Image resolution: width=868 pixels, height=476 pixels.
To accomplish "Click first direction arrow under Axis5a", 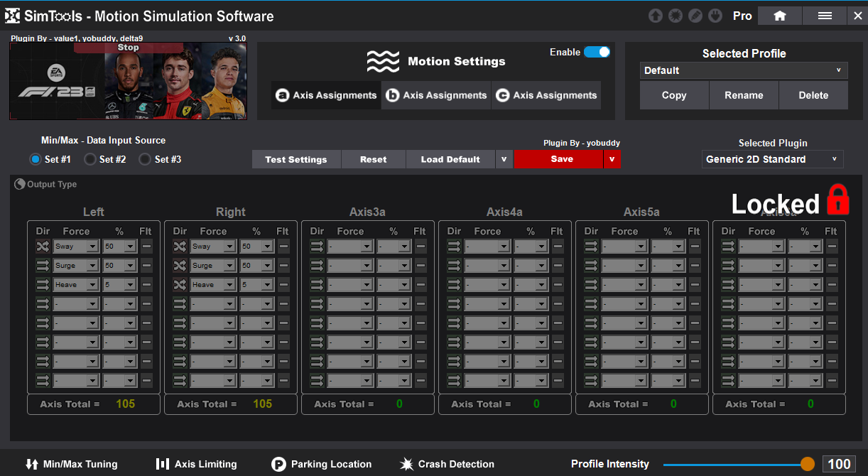I will pos(591,247).
